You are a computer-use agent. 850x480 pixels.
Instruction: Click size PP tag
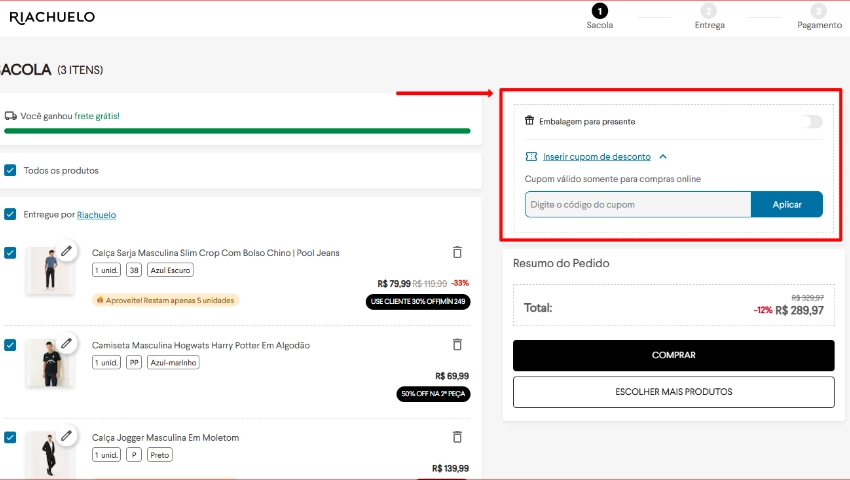point(134,362)
